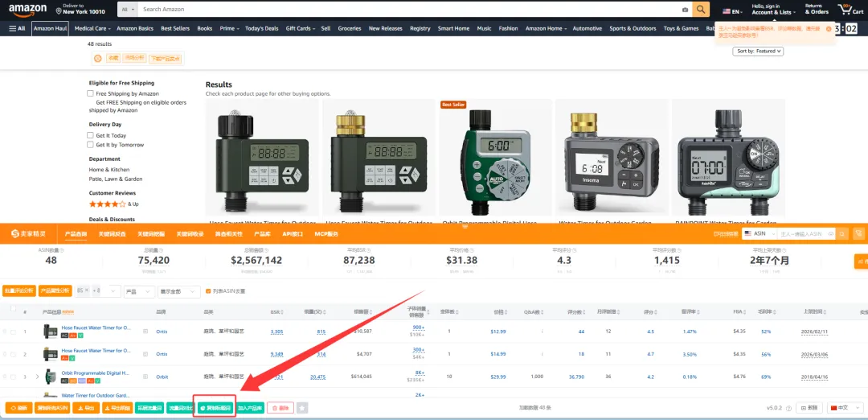
Task: Click the SellerSprite ASIN input field
Action: [806, 234]
